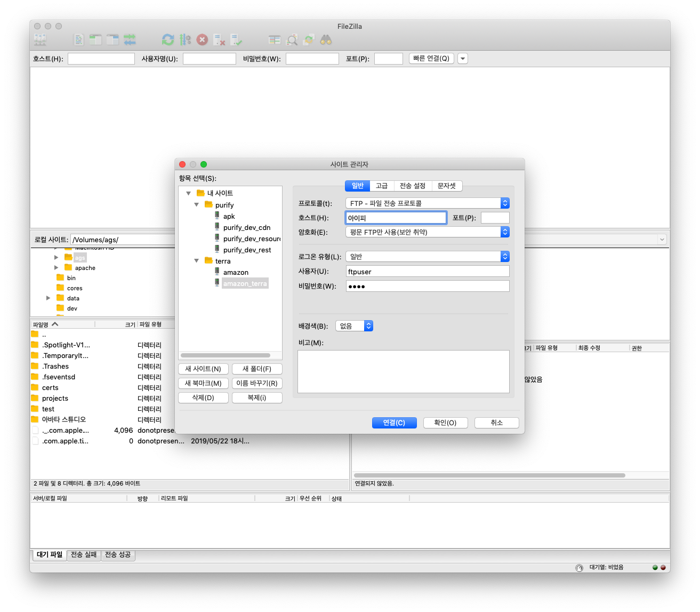Switch to the 전송 성공 tab
The height and width of the screenshot is (612, 700).
[x=118, y=555]
